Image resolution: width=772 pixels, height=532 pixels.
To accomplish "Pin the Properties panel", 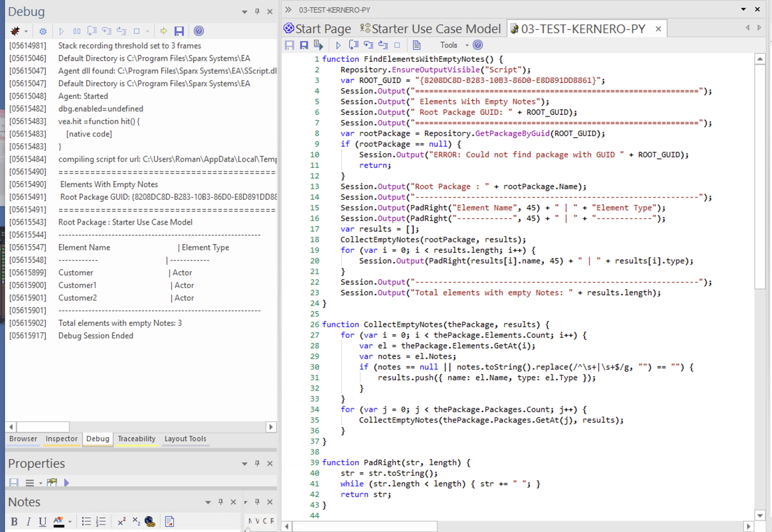I will (257, 464).
